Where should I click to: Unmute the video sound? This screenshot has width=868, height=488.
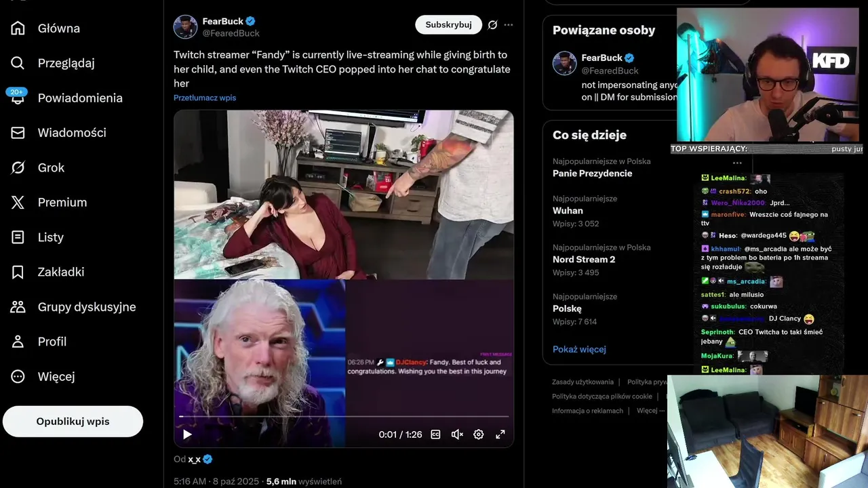[457, 434]
